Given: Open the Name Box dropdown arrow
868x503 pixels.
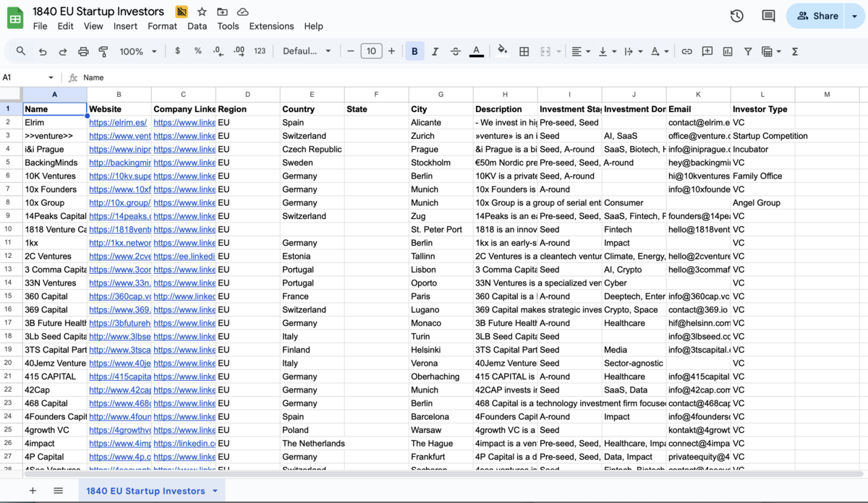Looking at the screenshot, I should click(51, 77).
